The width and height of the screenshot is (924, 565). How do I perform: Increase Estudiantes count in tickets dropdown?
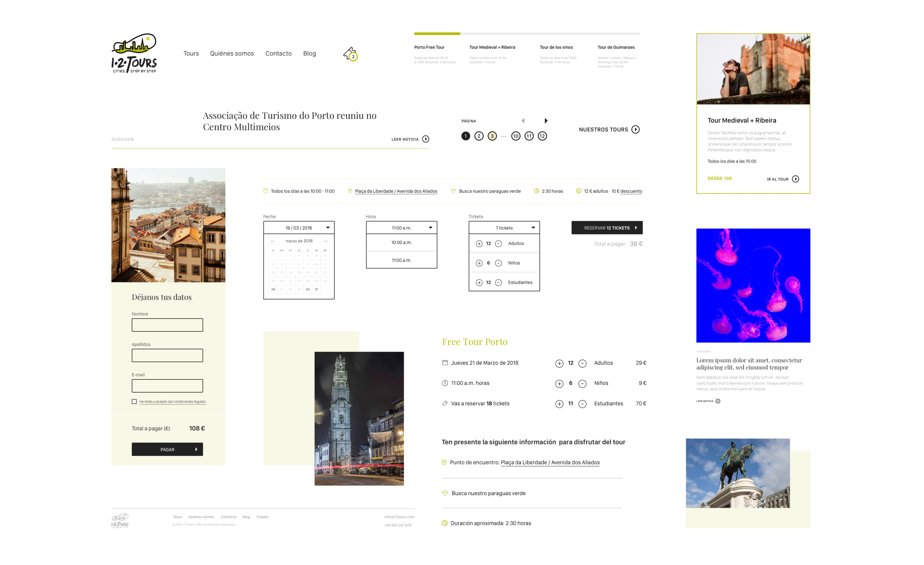tap(479, 282)
